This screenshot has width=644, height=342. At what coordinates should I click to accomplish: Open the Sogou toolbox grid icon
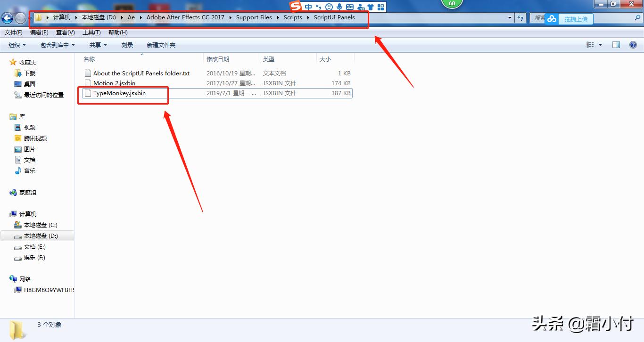[381, 7]
